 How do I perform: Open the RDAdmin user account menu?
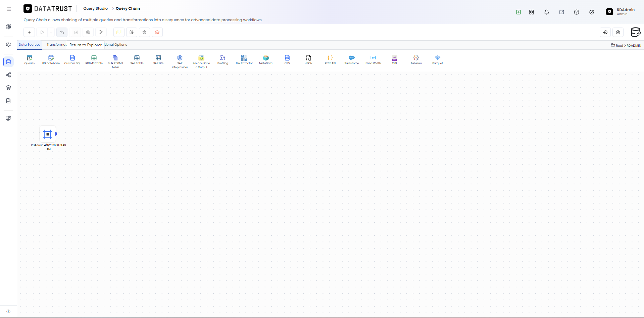click(621, 12)
